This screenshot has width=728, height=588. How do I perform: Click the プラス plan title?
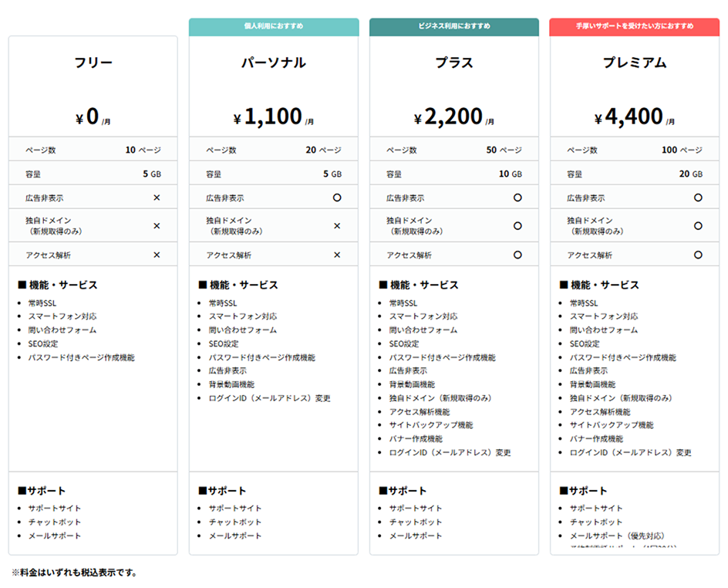[x=454, y=63]
